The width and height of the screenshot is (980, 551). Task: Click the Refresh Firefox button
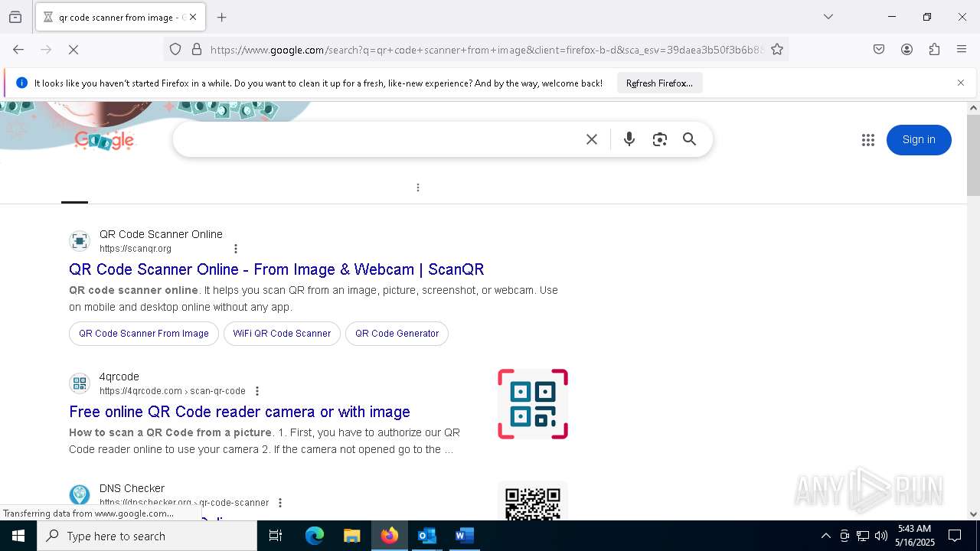click(659, 83)
